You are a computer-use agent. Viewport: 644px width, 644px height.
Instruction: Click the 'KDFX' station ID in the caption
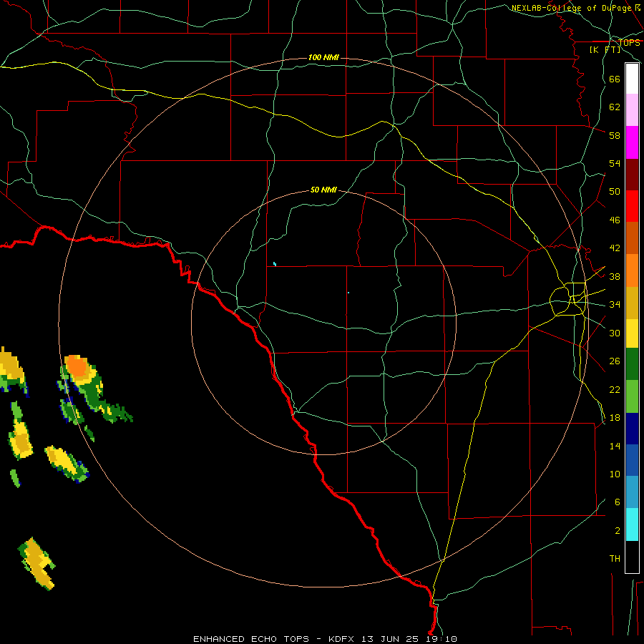341,639
